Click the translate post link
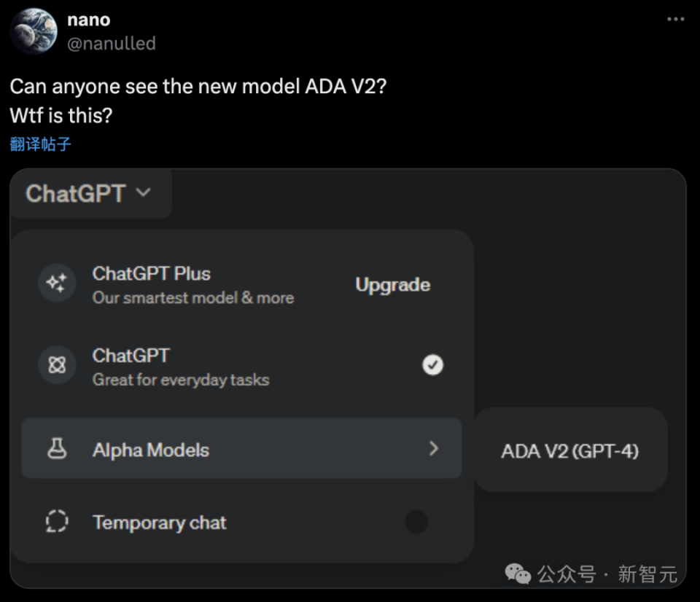700x602 pixels. click(41, 144)
